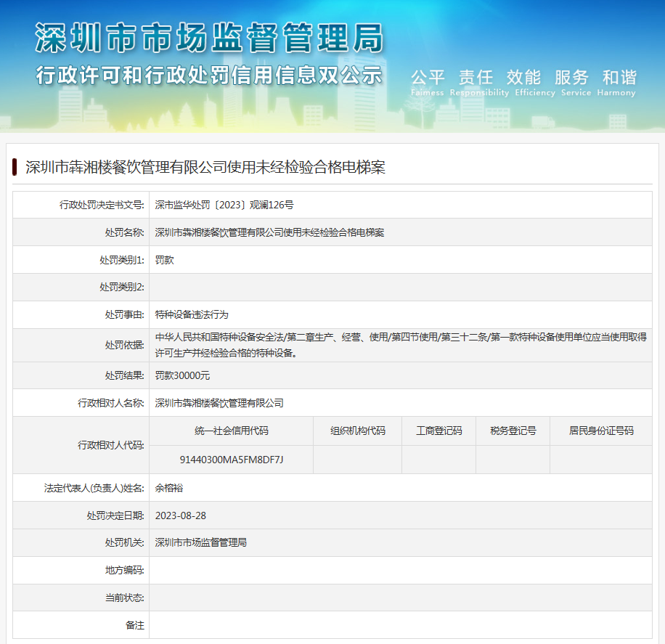Click the 处罚类别2 label
This screenshot has height=644, width=665.
122,288
